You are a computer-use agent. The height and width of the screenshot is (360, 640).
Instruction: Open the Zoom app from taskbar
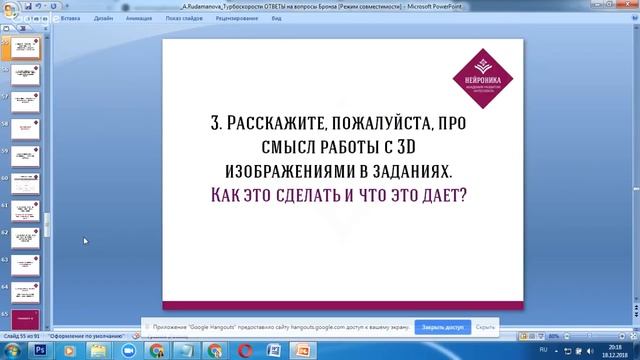click(x=128, y=351)
